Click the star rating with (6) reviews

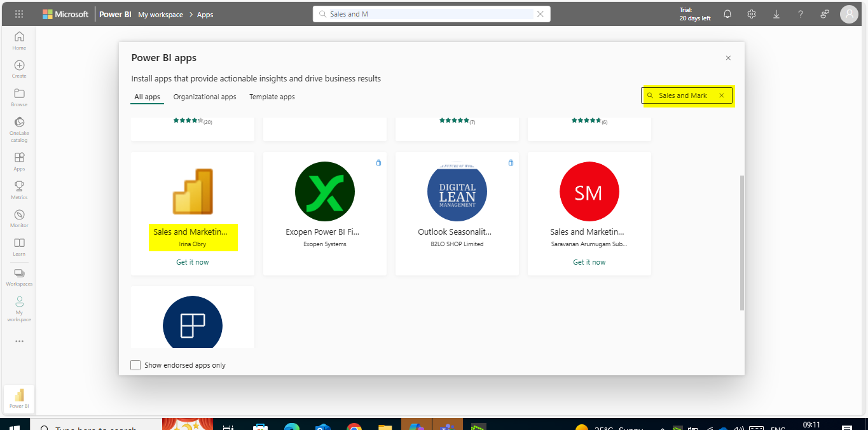click(x=589, y=121)
